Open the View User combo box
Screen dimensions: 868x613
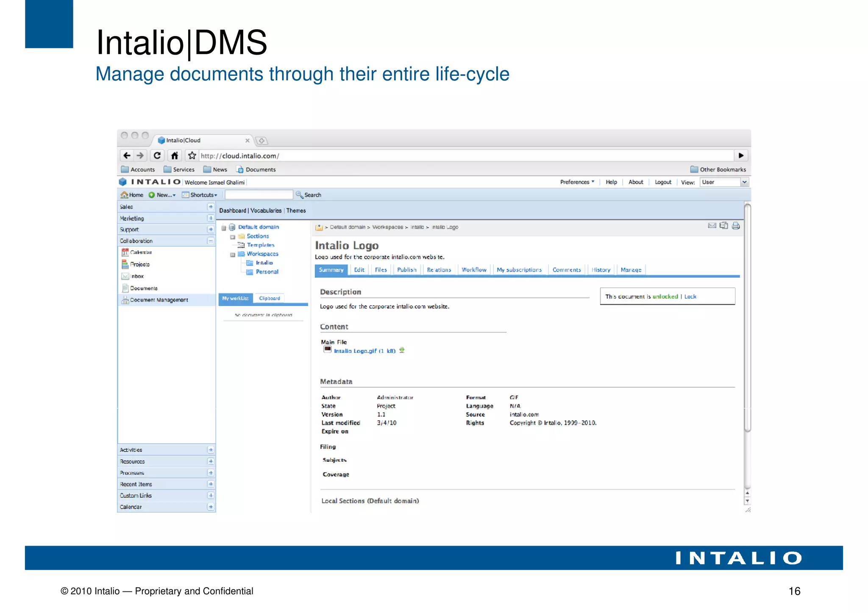click(x=724, y=182)
